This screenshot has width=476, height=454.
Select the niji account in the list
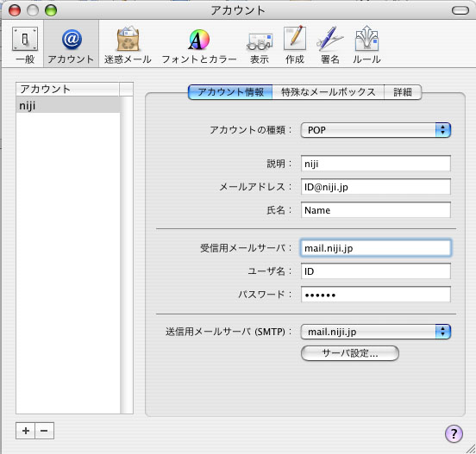click(68, 105)
